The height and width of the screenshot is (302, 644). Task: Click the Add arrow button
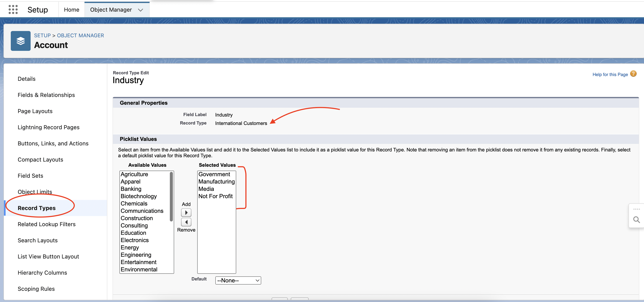click(186, 213)
